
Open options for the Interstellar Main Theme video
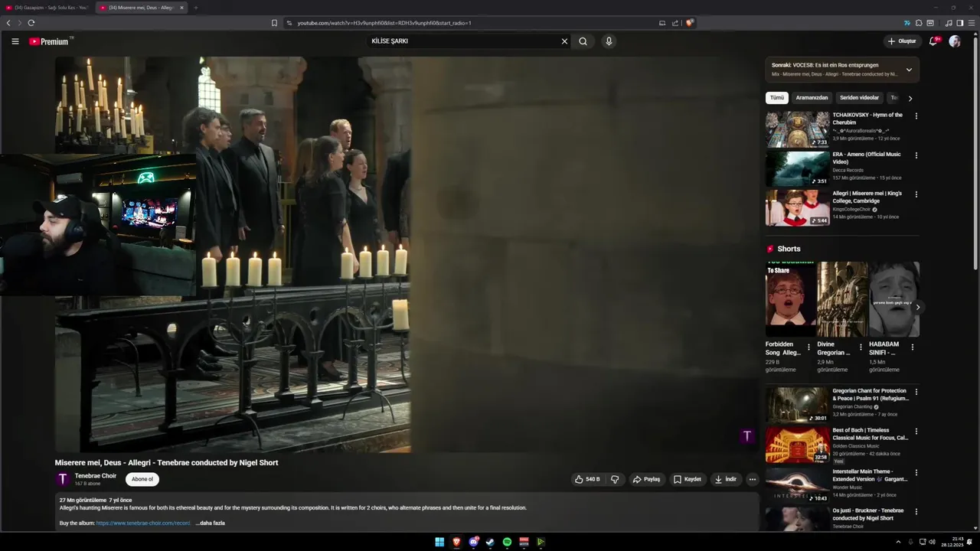[x=916, y=472]
